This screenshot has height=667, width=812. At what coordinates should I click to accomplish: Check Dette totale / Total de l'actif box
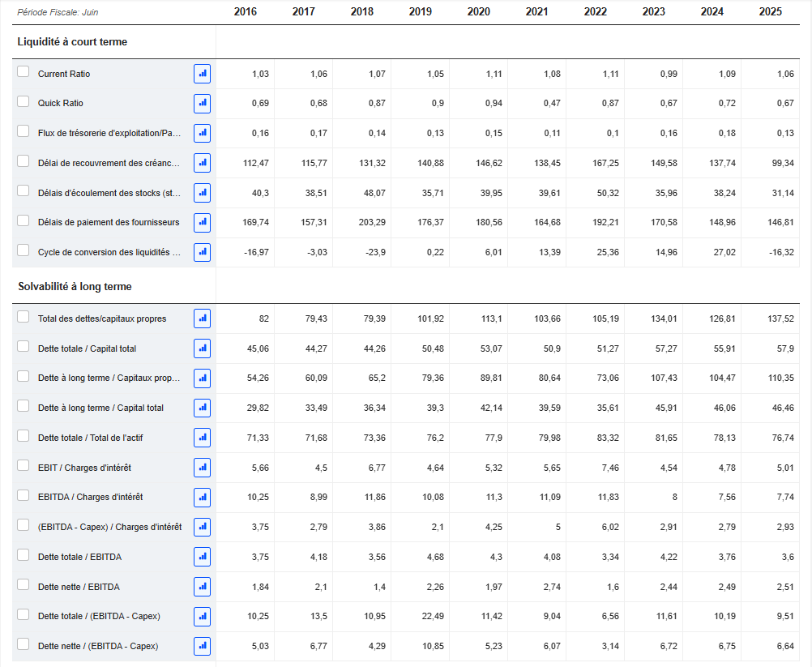(x=24, y=436)
